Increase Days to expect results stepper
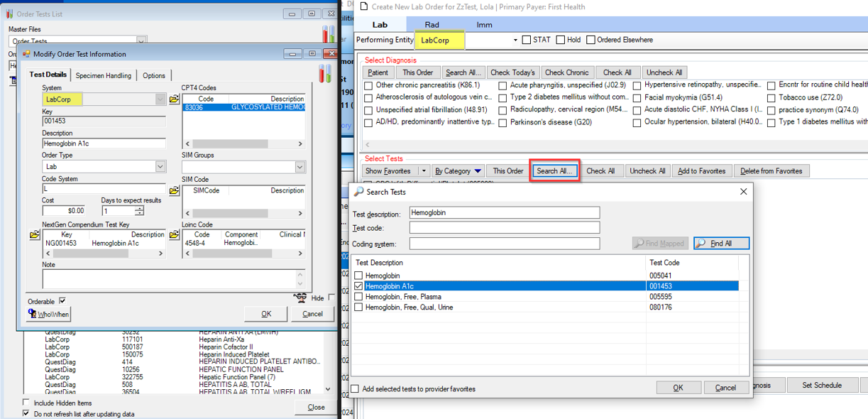This screenshot has height=419, width=868. click(x=139, y=208)
